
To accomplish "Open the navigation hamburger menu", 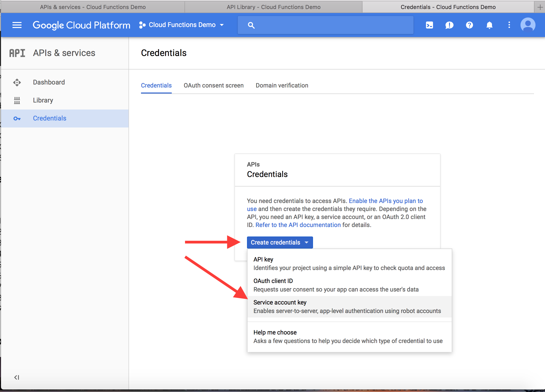I will tap(17, 25).
